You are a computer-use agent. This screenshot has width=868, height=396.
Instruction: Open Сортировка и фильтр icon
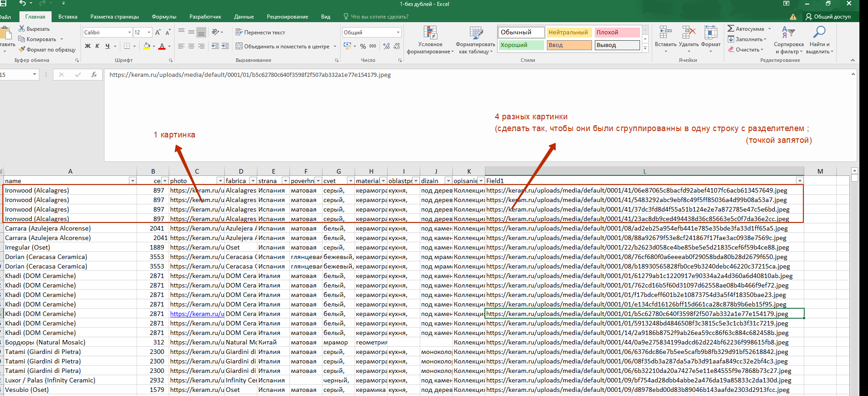[788, 33]
